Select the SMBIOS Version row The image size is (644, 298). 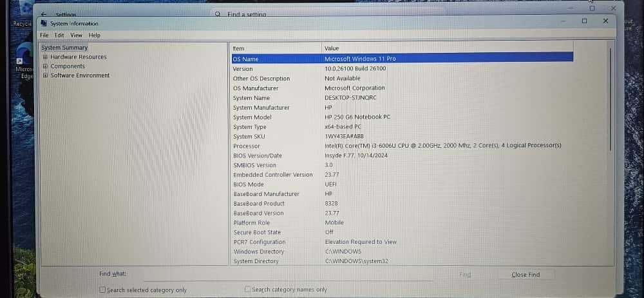(402, 165)
